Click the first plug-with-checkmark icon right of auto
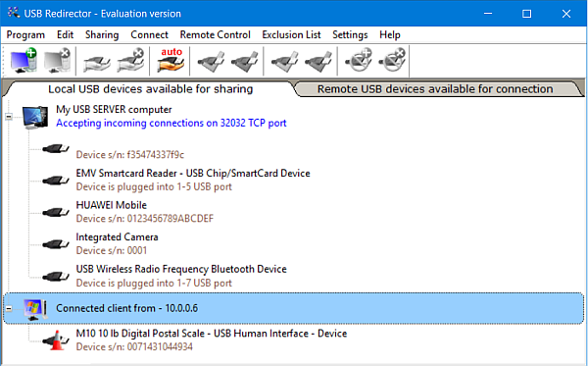 click(211, 61)
